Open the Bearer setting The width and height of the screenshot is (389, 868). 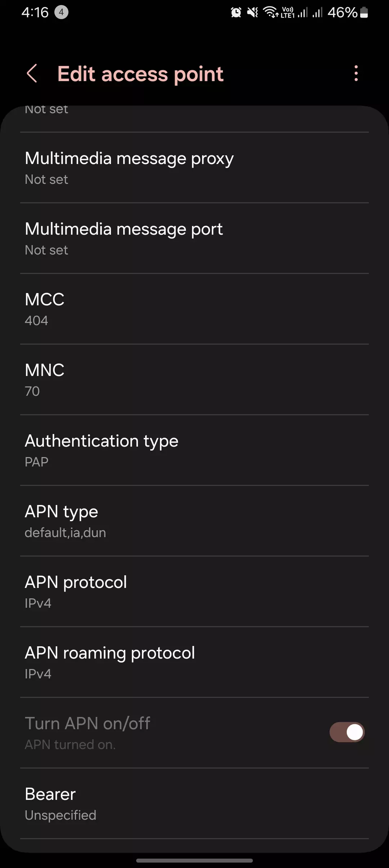tap(194, 803)
